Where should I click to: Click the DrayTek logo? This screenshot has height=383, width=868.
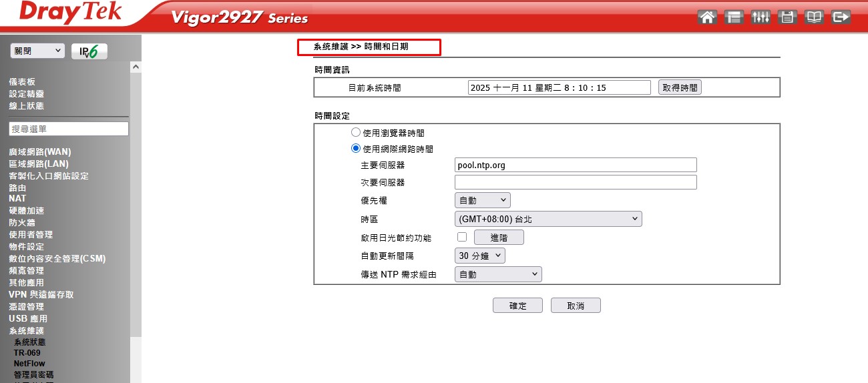[71, 12]
